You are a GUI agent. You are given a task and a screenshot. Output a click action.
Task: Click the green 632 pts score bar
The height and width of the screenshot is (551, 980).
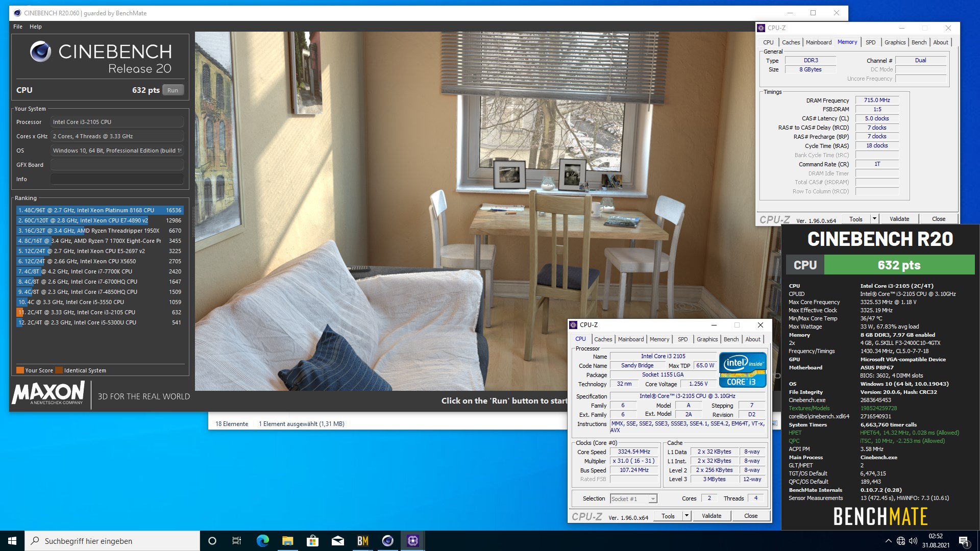(899, 265)
